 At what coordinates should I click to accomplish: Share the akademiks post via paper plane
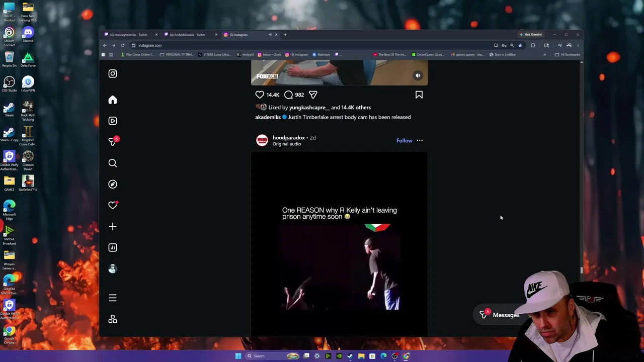click(313, 95)
